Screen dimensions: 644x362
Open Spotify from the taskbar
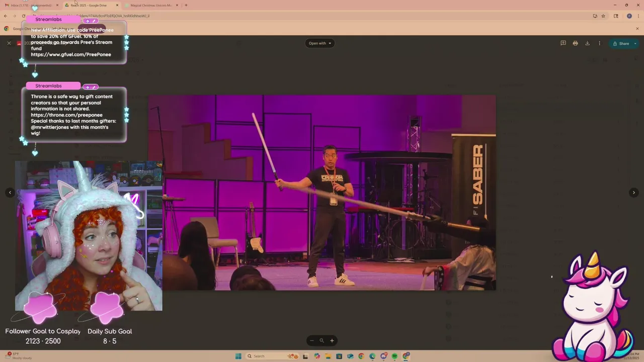(394, 356)
